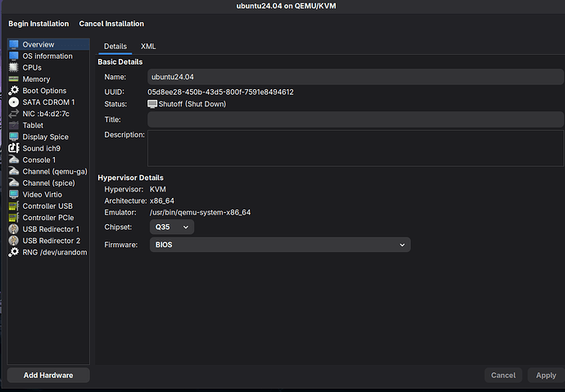This screenshot has height=392, width=565.
Task: Select the USB Redirector 1 label
Action: tap(51, 229)
